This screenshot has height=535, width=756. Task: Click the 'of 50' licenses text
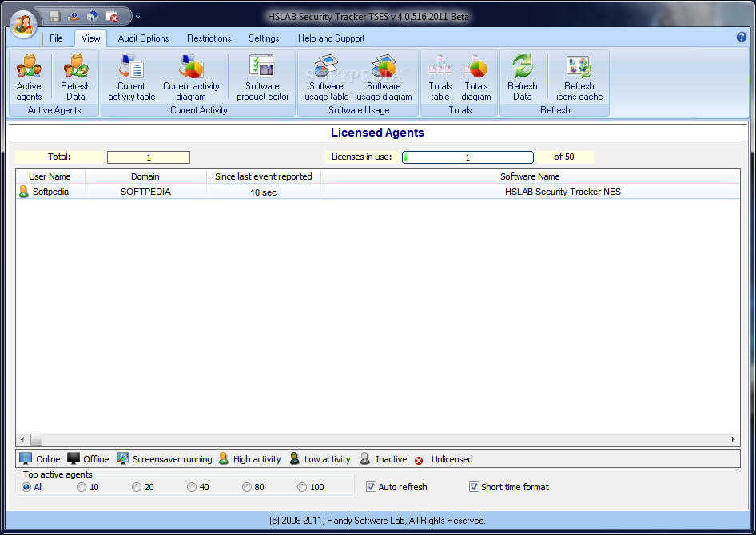click(x=564, y=157)
